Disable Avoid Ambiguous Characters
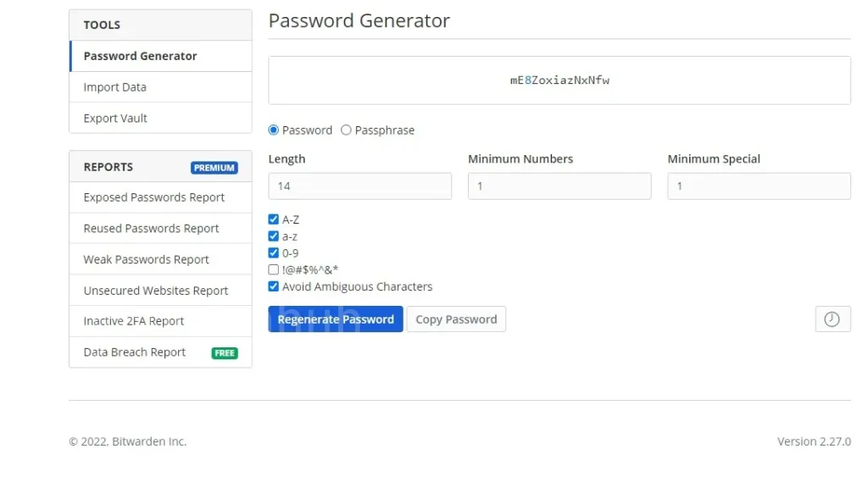The image size is (868, 488). pos(273,286)
